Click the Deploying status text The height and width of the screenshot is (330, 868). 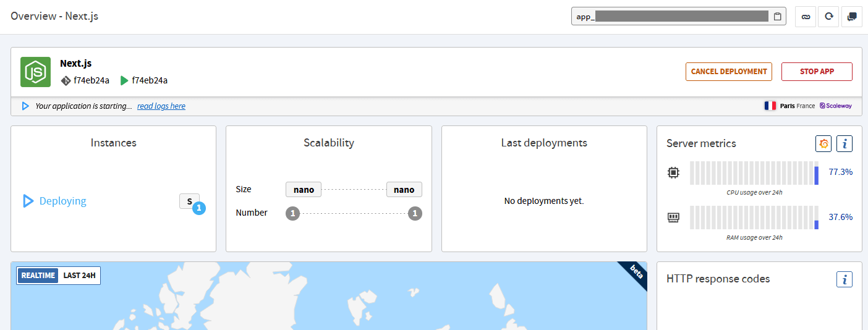pyautogui.click(x=63, y=201)
